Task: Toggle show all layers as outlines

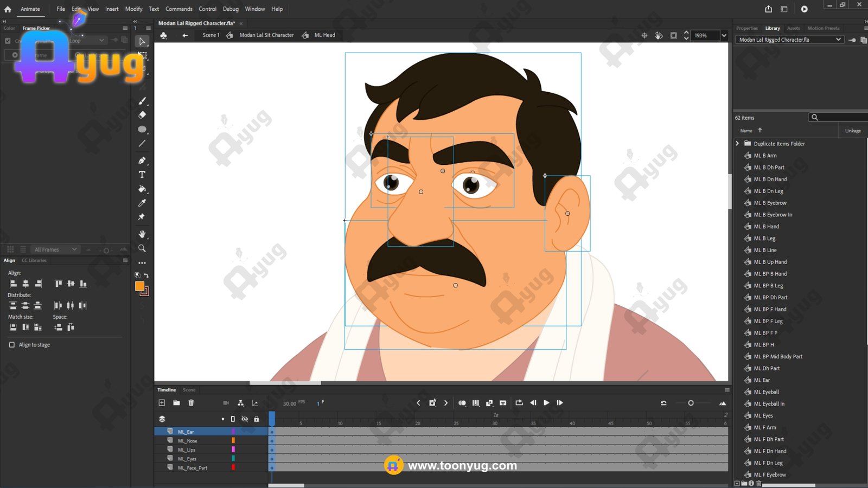Action: 233,419
